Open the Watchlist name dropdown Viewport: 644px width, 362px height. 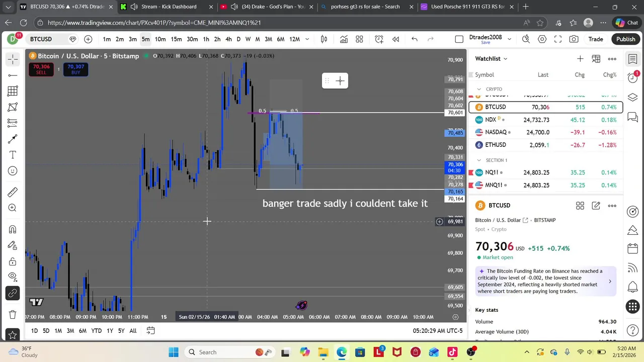point(491,59)
